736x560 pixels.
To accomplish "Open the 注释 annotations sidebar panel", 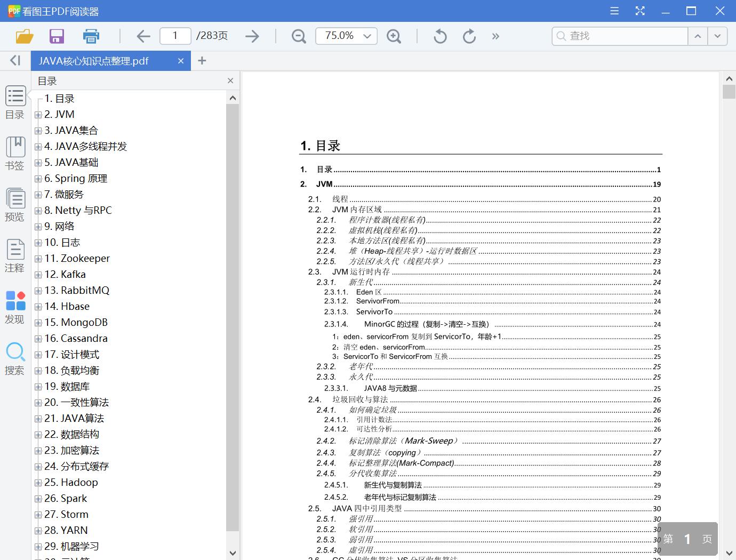I will (15, 256).
